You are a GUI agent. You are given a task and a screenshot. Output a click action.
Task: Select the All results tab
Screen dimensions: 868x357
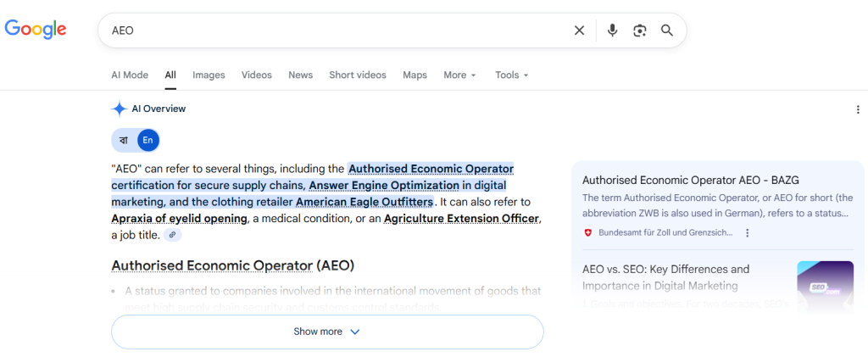[170, 75]
